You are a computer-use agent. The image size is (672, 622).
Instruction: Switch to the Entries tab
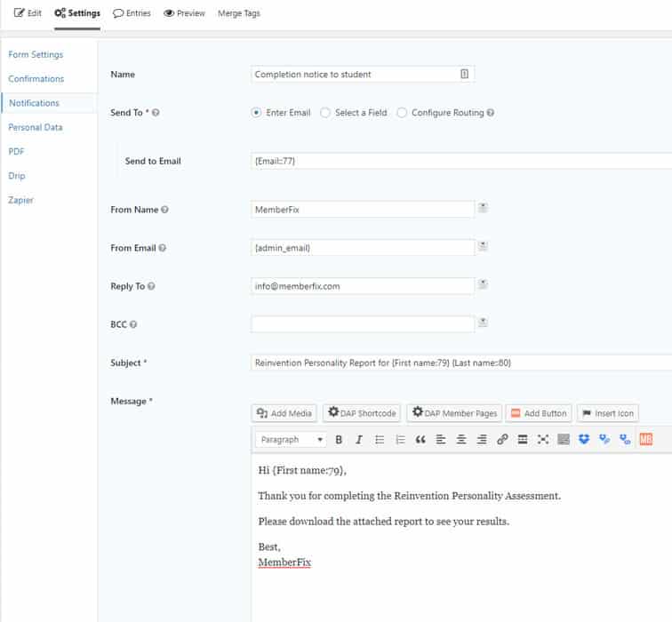pyautogui.click(x=132, y=13)
